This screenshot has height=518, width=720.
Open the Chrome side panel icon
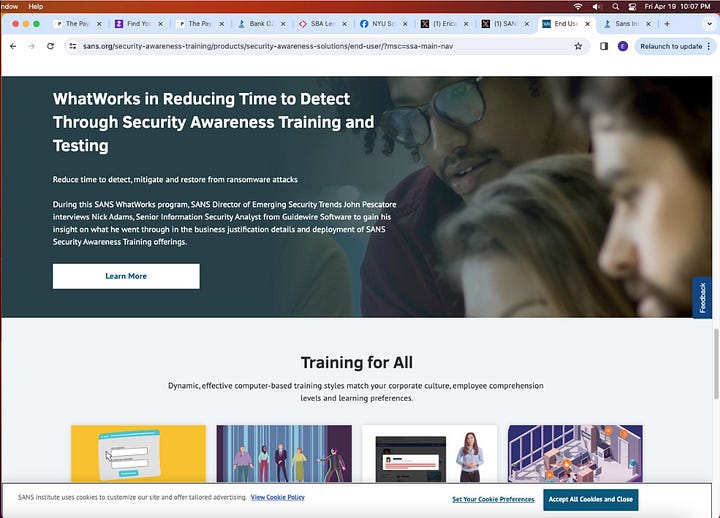(x=604, y=46)
